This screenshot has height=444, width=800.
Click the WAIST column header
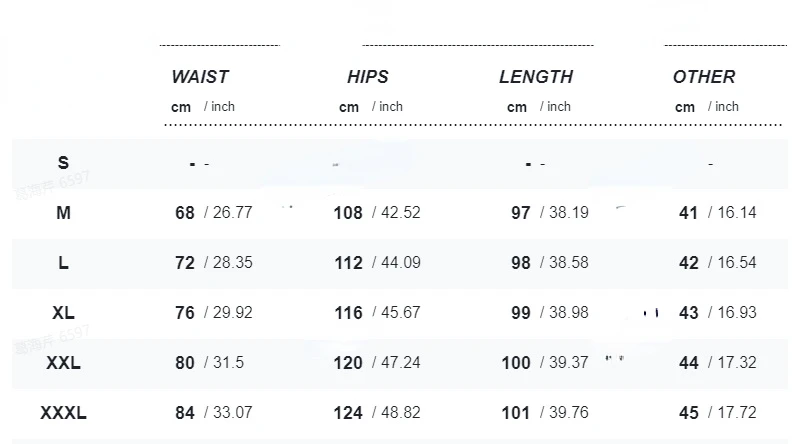(200, 77)
